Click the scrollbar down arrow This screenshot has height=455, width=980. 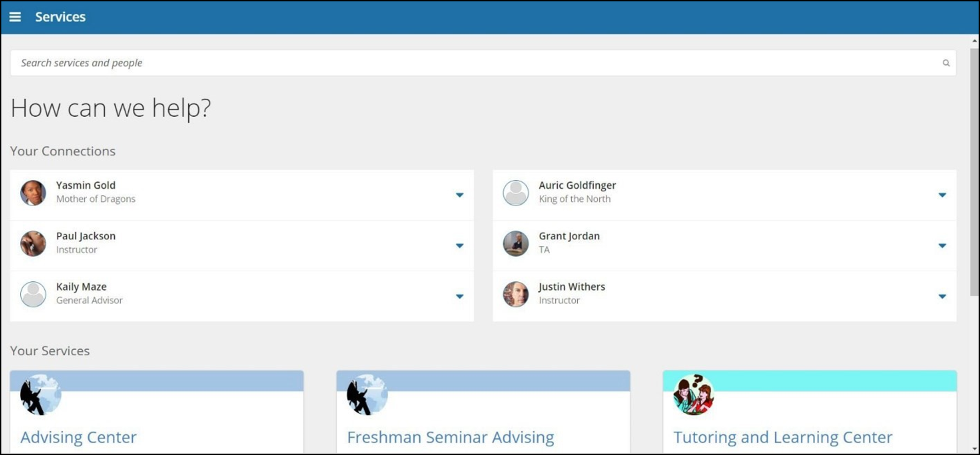[x=974, y=449]
